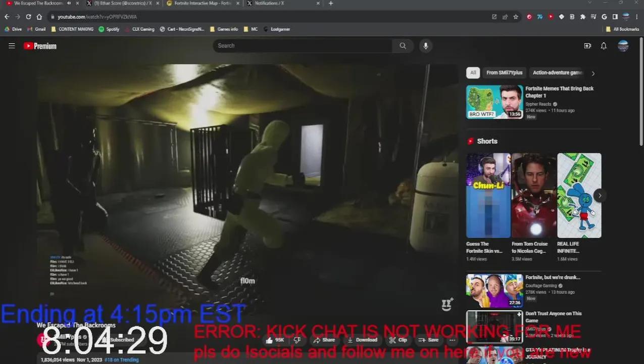Viewport: 644px width, 364px height.
Task: Open the Lostgamer bookmark
Action: click(x=277, y=29)
